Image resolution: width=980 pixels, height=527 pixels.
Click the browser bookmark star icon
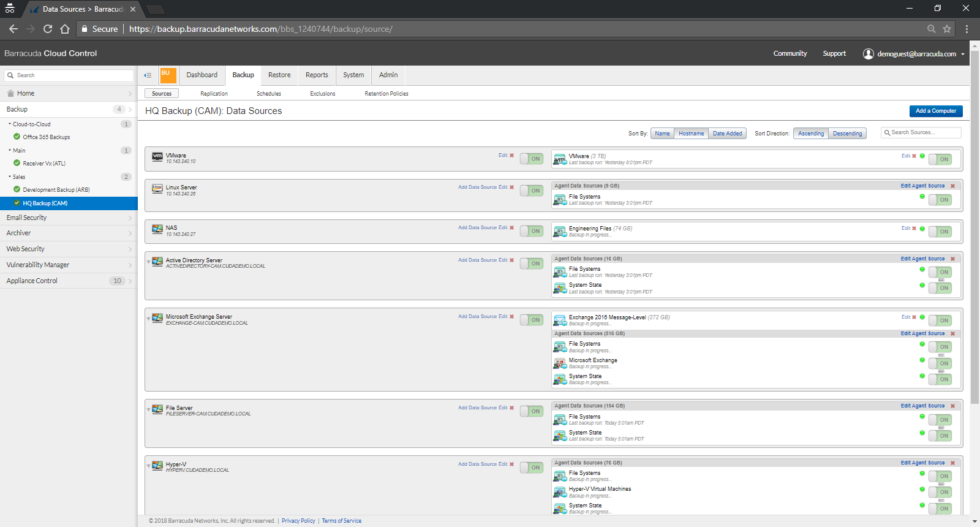947,29
